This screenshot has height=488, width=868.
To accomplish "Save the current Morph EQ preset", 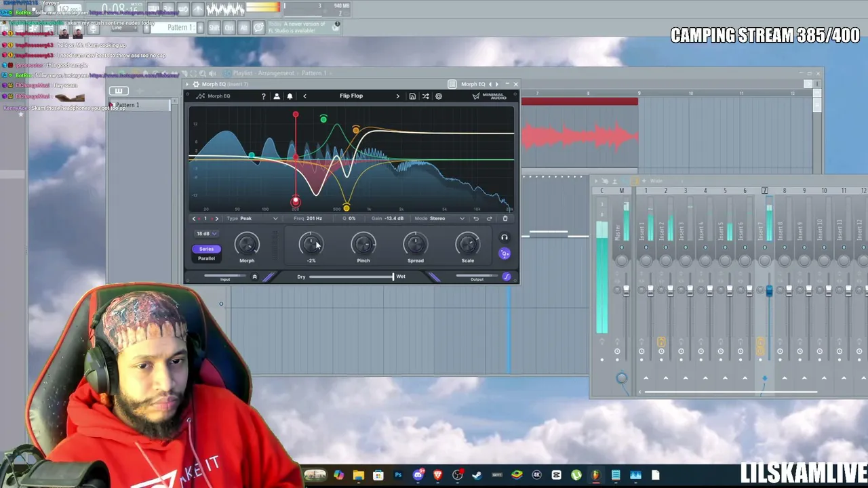I will tap(412, 96).
